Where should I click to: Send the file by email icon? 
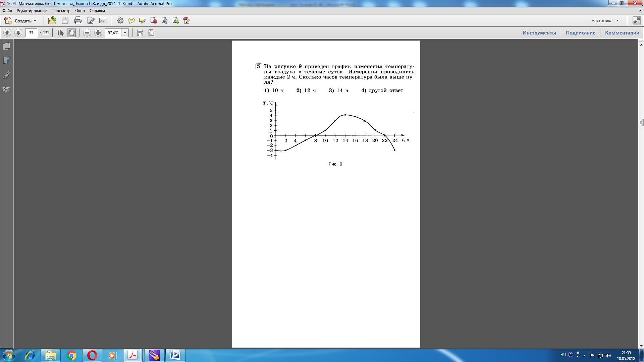pos(103,21)
